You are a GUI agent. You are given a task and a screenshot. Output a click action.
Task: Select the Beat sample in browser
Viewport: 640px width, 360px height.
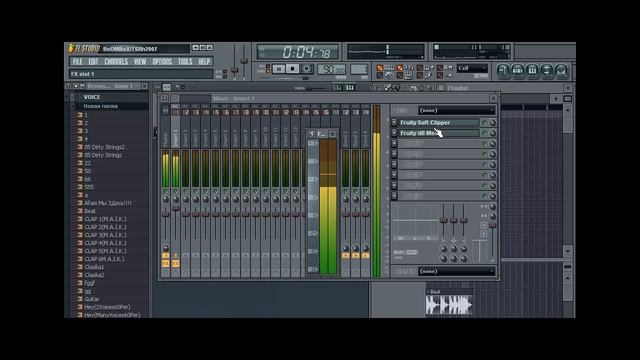click(x=90, y=211)
